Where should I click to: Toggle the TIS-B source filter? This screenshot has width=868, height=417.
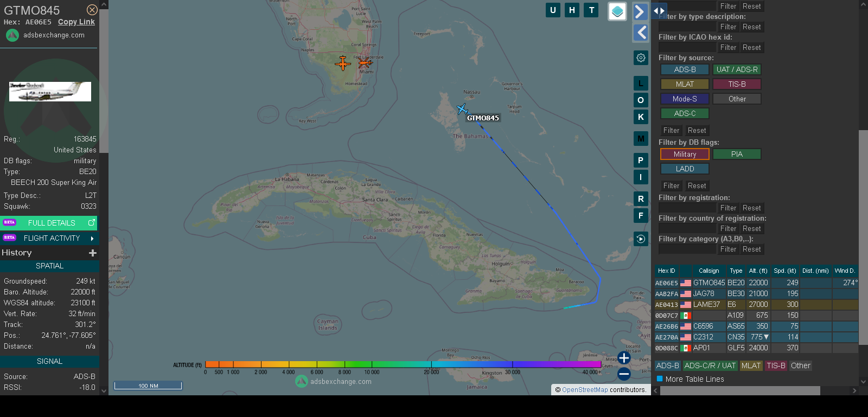click(737, 84)
